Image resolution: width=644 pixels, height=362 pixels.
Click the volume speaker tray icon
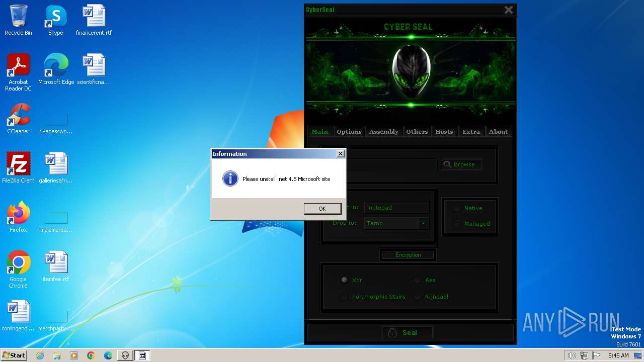click(x=572, y=355)
